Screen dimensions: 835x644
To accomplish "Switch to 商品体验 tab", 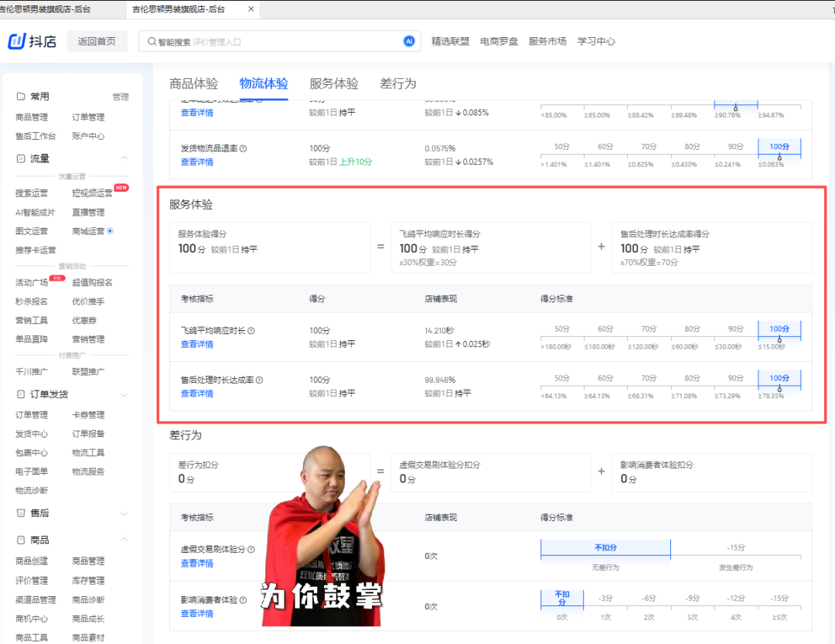I will coord(193,83).
